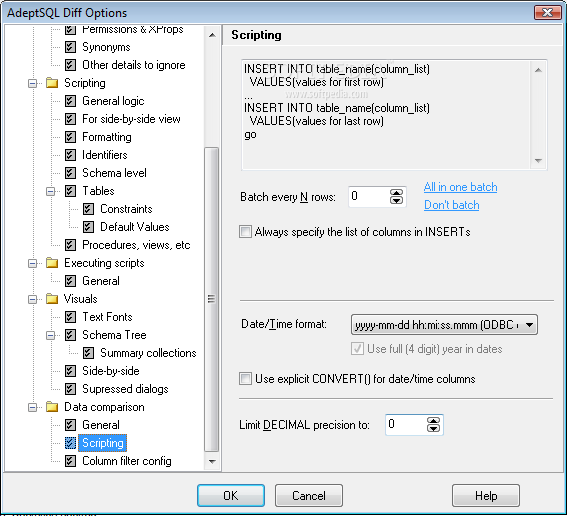The image size is (567, 516).
Task: Collapse the Data comparison folder node
Action: (x=33, y=407)
